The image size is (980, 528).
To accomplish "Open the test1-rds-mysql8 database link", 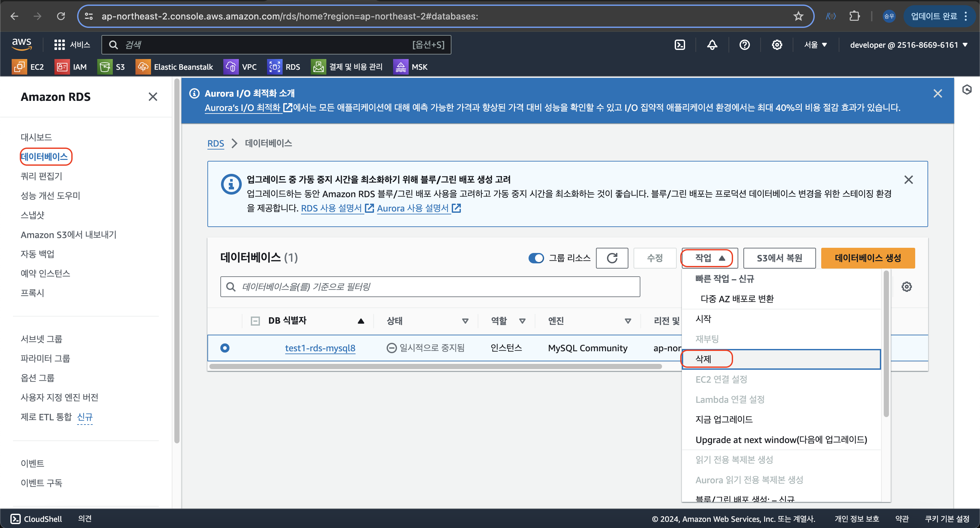I will click(320, 348).
